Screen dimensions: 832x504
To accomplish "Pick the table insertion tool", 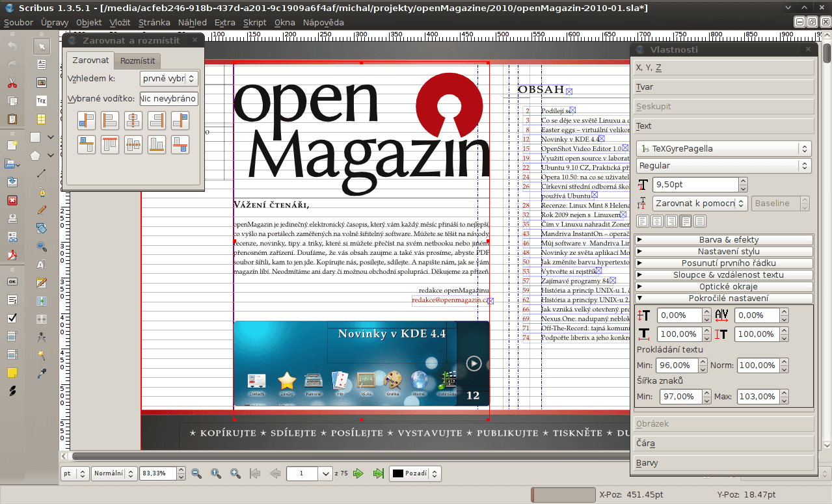I will tap(42, 119).
